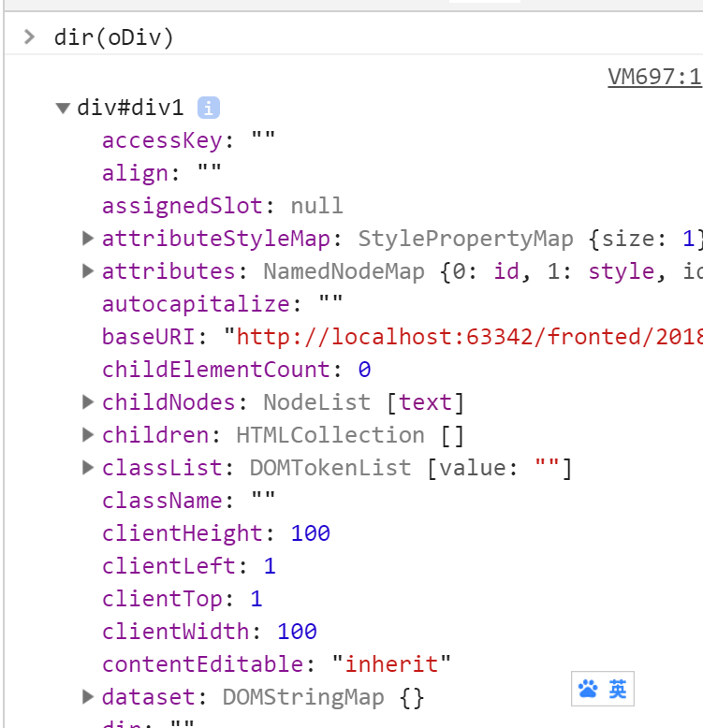
Task: Click the dir(oDiv) console command text
Action: tap(114, 37)
